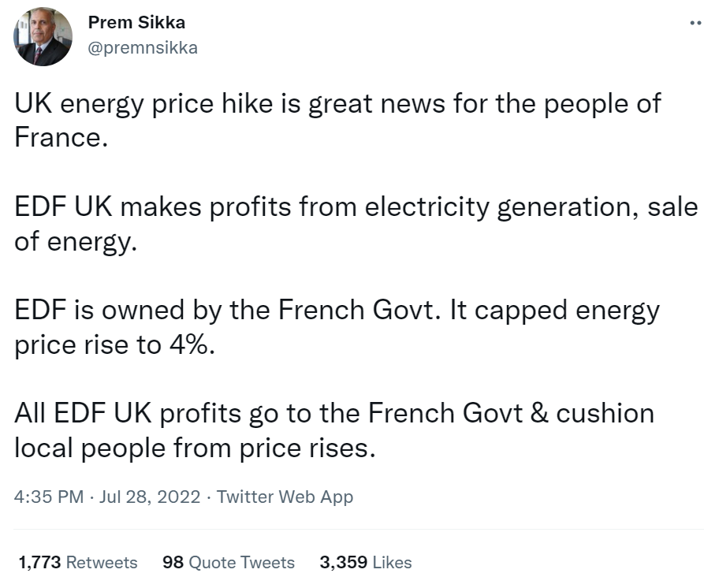Select the 'EDF UK makes profits' paragraph
Screen dimensions: 704x588
pos(356,224)
